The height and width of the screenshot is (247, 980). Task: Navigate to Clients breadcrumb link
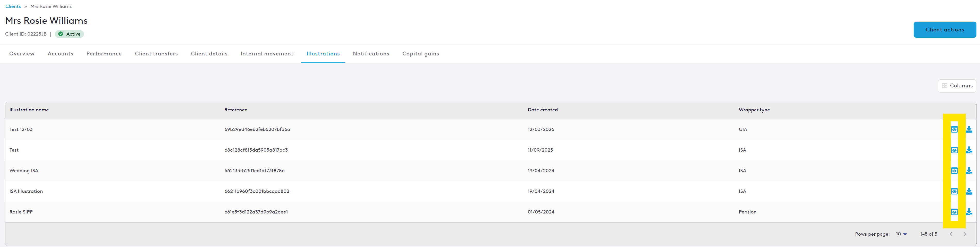point(13,6)
